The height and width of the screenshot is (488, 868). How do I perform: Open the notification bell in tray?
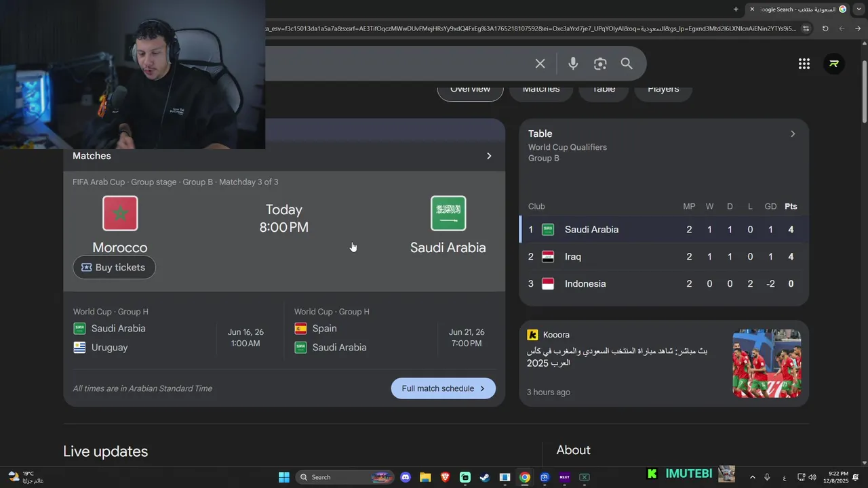click(856, 477)
